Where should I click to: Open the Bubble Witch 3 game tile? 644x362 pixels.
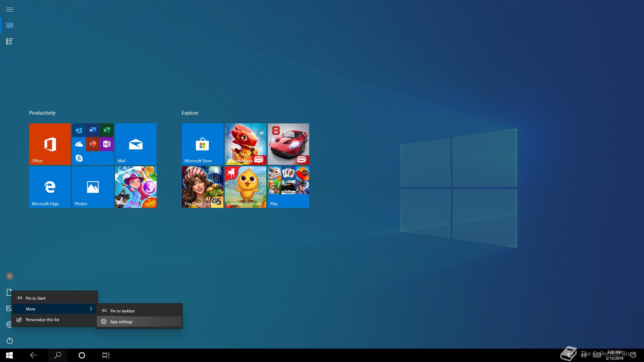(136, 187)
